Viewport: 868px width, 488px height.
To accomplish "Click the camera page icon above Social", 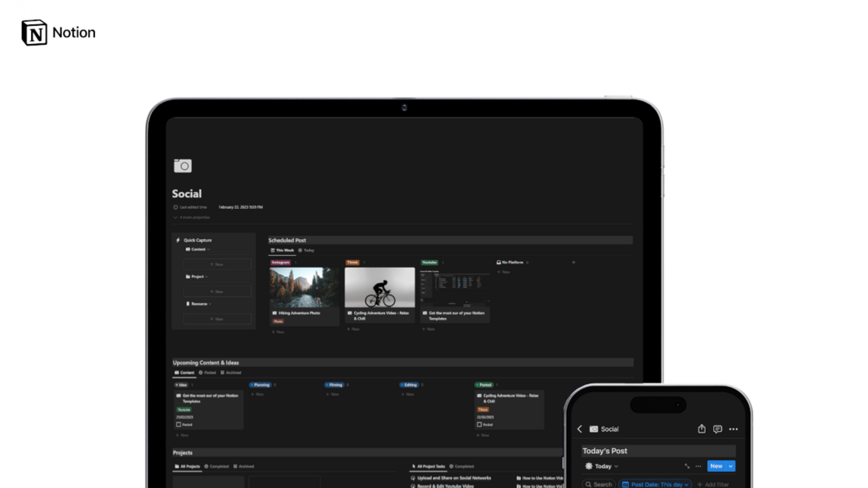I will (183, 166).
